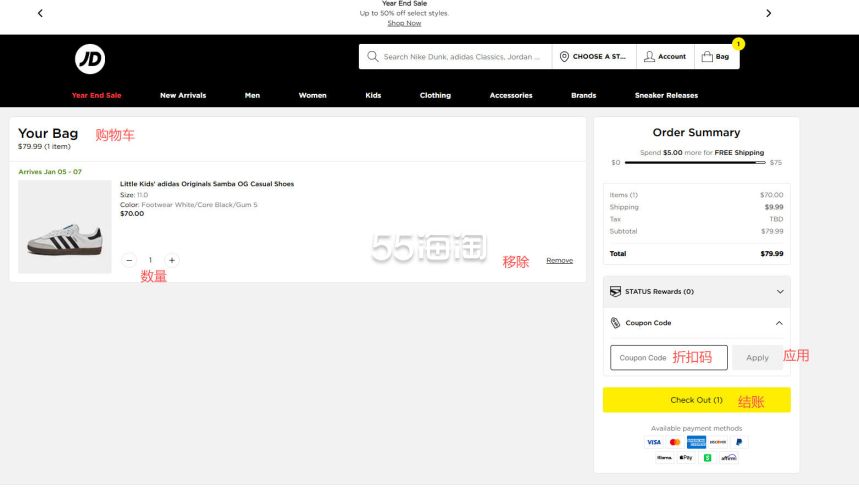Viewport: 859px width, 496px height.
Task: Click the Choose a Store location pin
Action: [564, 57]
